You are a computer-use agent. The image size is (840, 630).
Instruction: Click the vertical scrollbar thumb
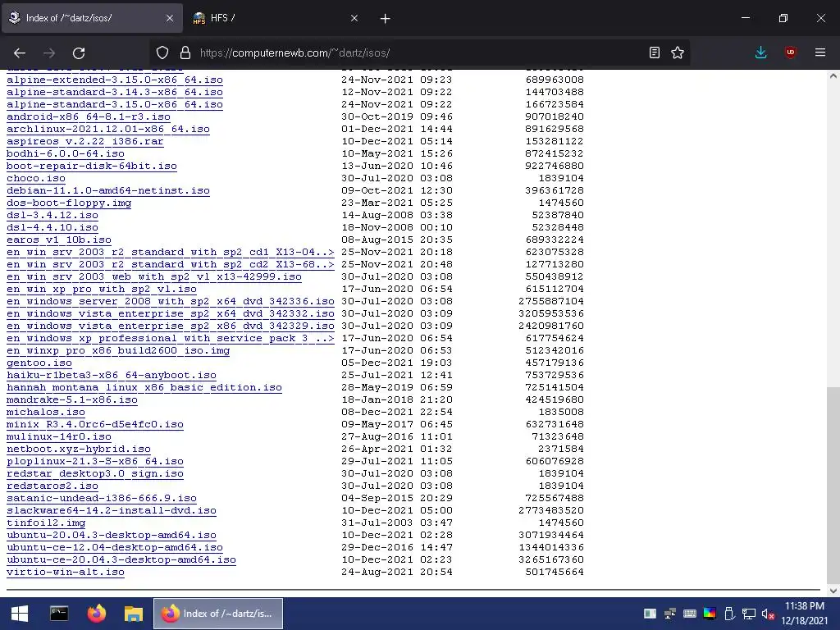(833, 485)
